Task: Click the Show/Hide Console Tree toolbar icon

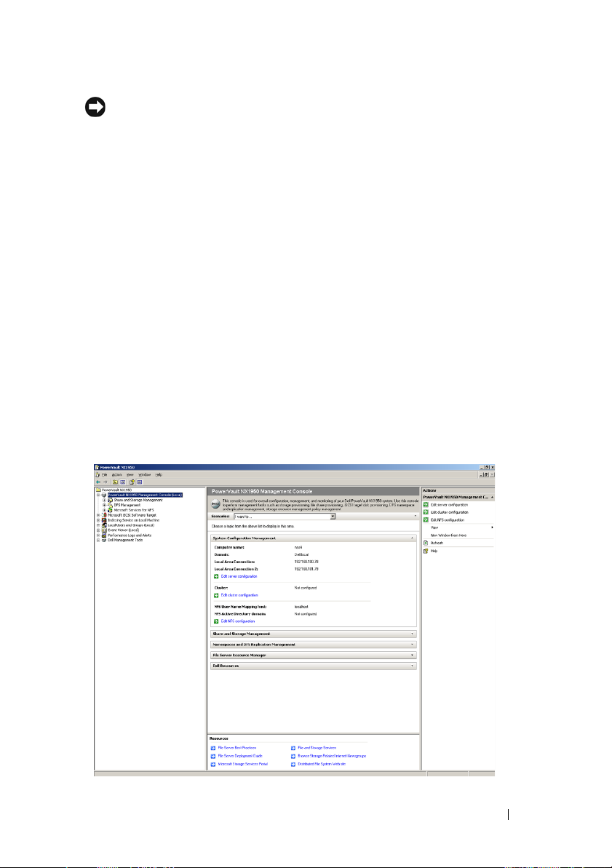Action: pos(123,482)
